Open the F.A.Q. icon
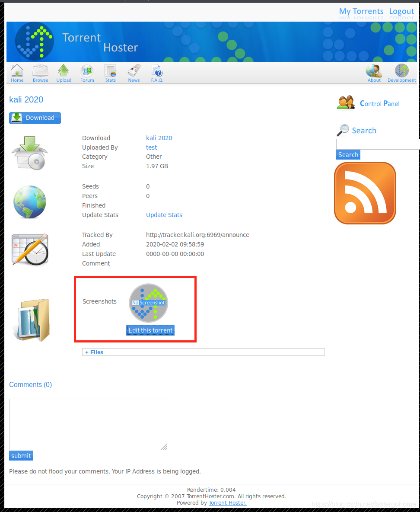 click(x=157, y=73)
